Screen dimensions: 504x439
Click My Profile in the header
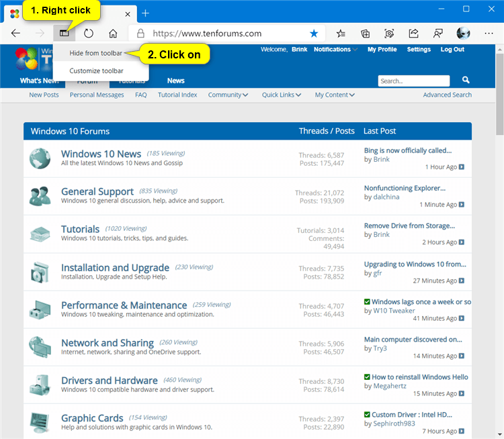(382, 49)
